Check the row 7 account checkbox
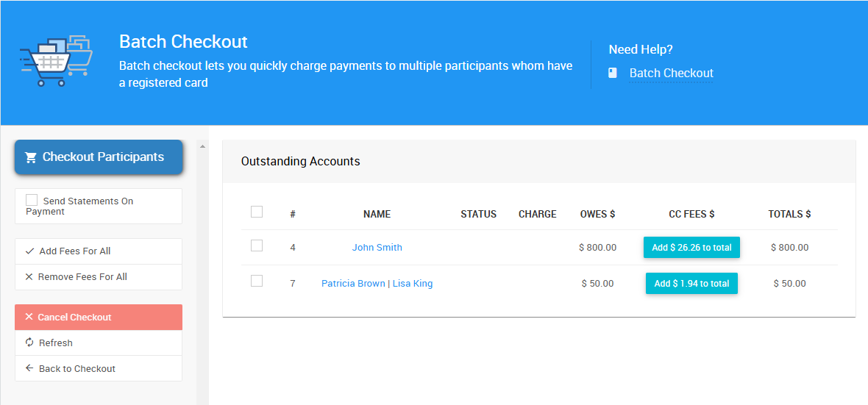 [257, 281]
